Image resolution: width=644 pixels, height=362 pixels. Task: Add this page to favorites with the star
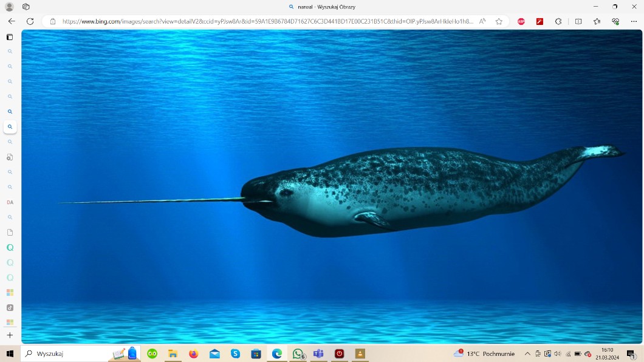coord(499,21)
